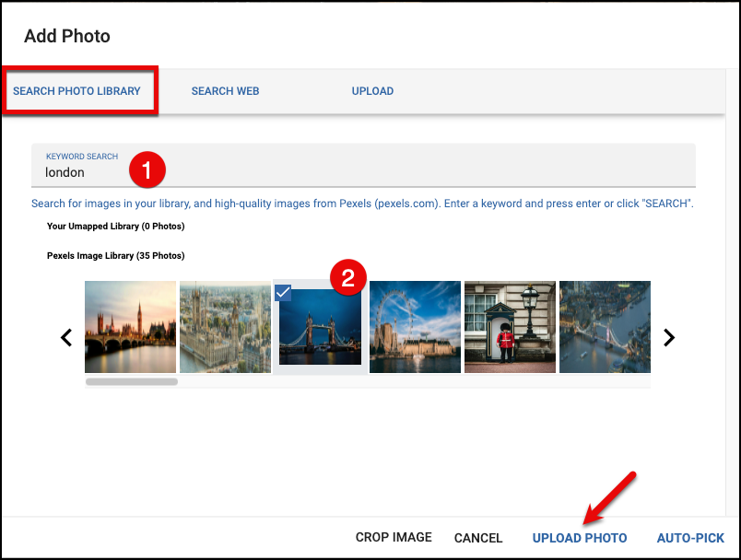Screen dimensions: 741x560
Task: Click the 'Add Photo' dialog title
Action: 67,36
